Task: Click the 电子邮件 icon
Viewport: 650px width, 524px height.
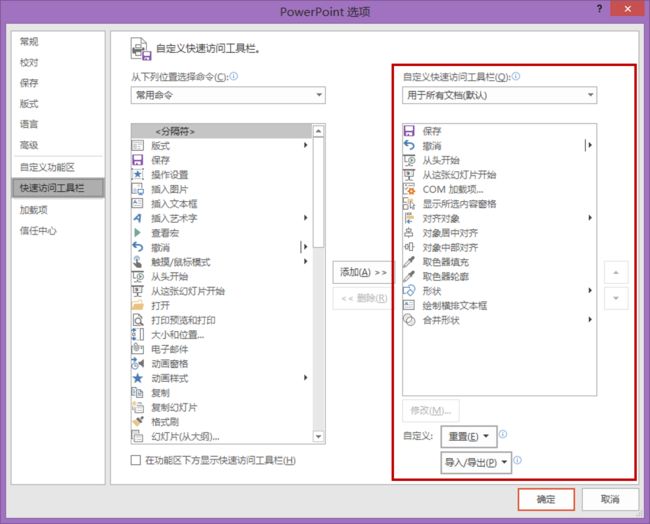Action: pos(138,349)
